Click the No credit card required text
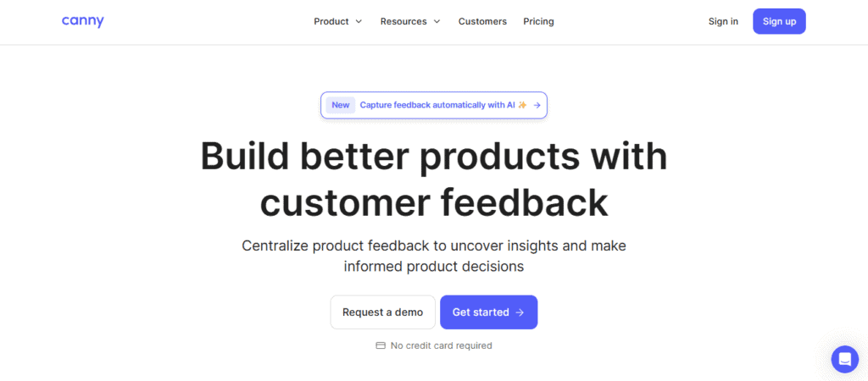 click(441, 345)
